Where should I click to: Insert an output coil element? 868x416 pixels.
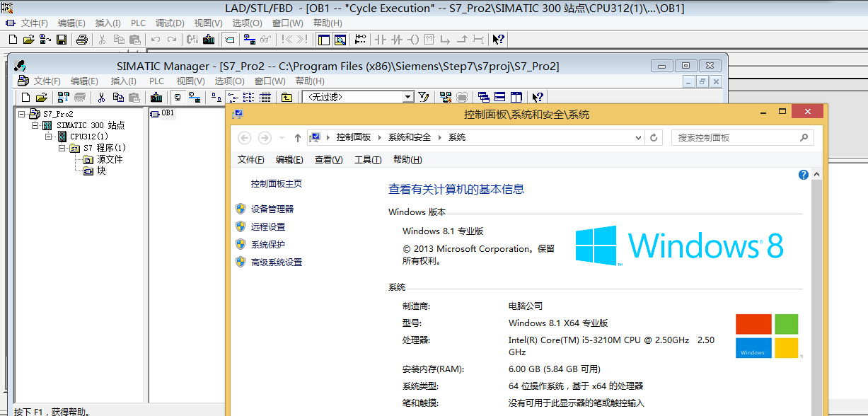414,40
